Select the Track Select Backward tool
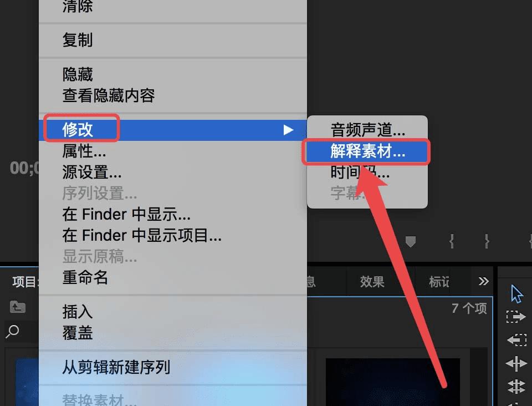Screen dimensions: 532x406 click(516, 339)
